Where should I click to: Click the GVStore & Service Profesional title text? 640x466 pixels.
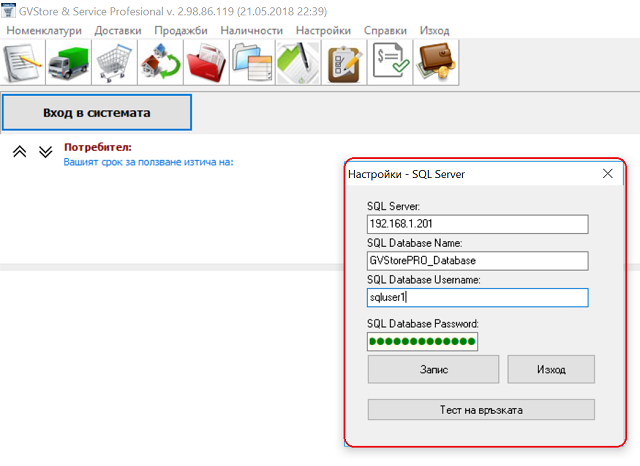(x=173, y=11)
